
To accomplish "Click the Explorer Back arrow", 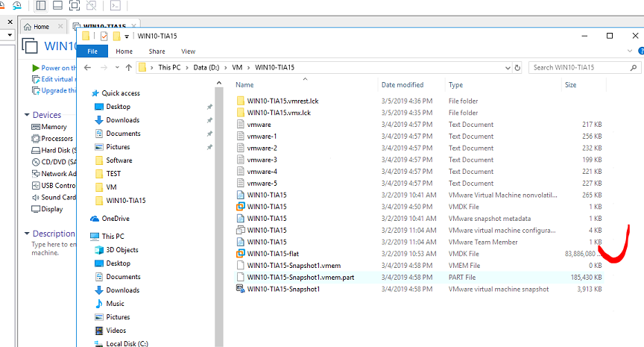I will pyautogui.click(x=87, y=67).
